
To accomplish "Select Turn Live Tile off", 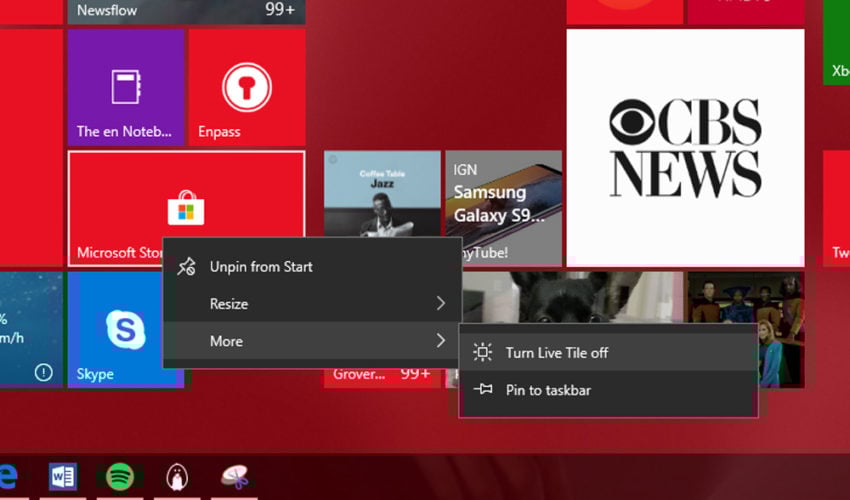I will (608, 352).
